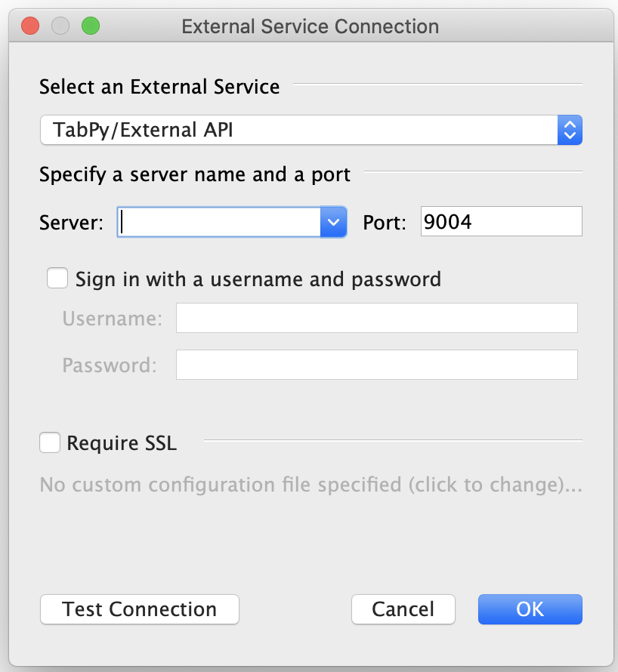
Task: Expand the Server name dropdown arrow
Action: (x=333, y=222)
